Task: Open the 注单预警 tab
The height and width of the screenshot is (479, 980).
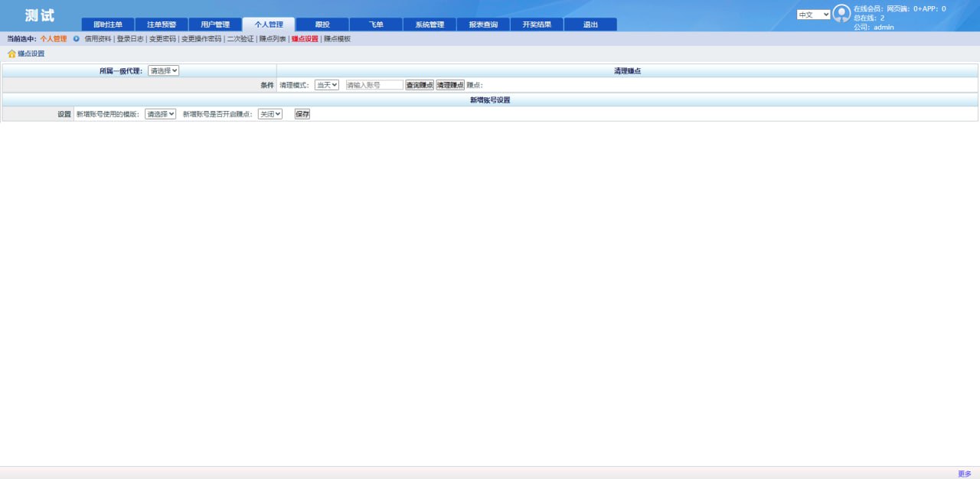Action: tap(161, 24)
